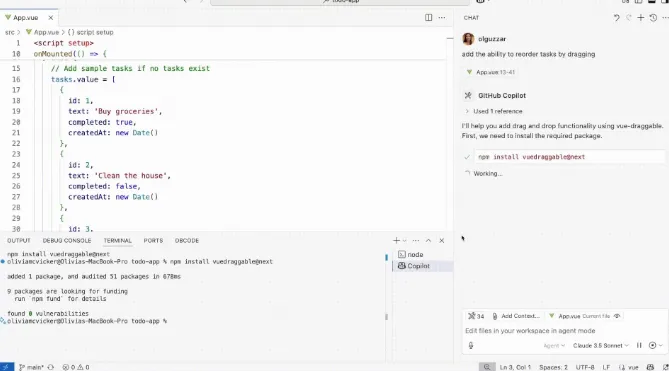Open the App.vue:13-41 attachment chip
Screen dimensions: 669x371
pos(491,72)
